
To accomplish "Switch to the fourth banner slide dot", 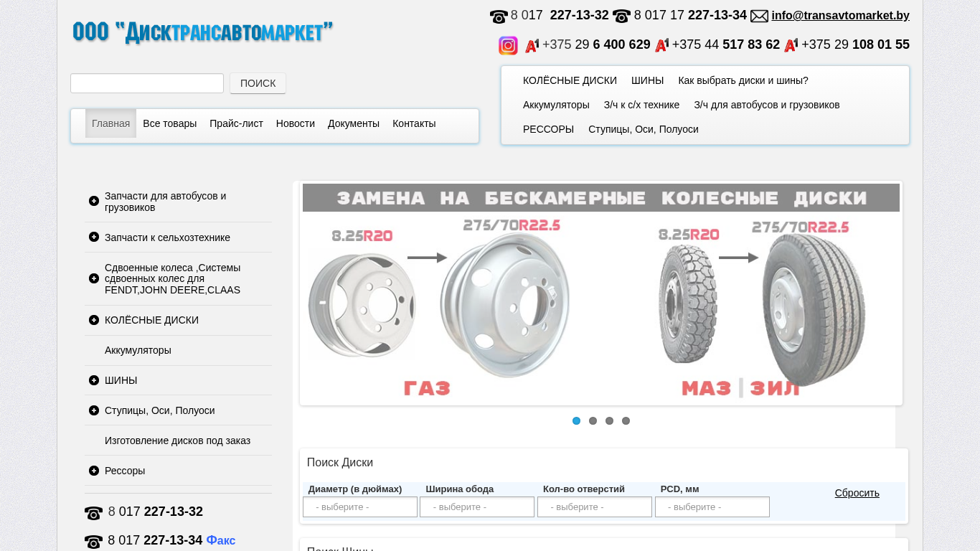I will point(626,421).
